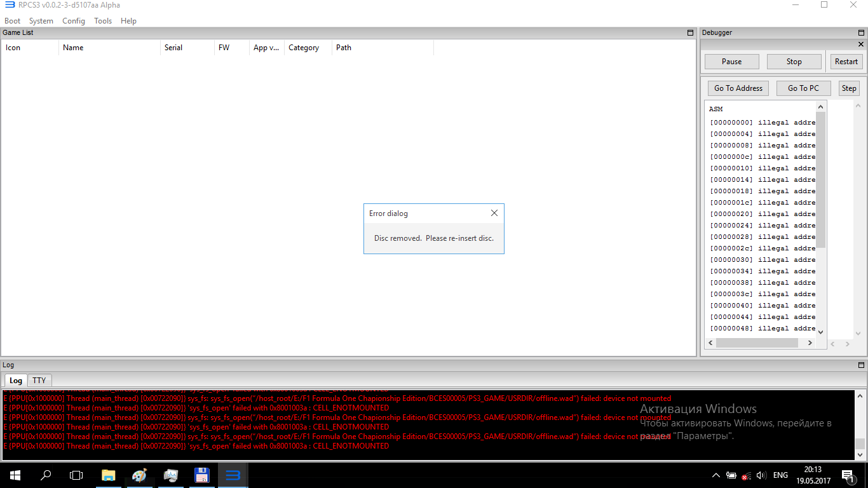Viewport: 868px width, 488px height.
Task: Click the ASM list right scroll arrow
Action: click(810, 342)
